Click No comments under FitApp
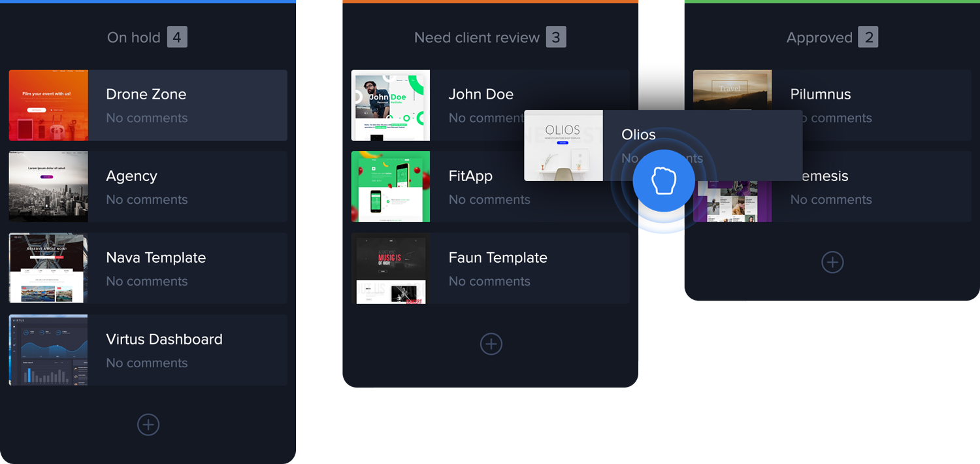The image size is (980, 464). (489, 199)
